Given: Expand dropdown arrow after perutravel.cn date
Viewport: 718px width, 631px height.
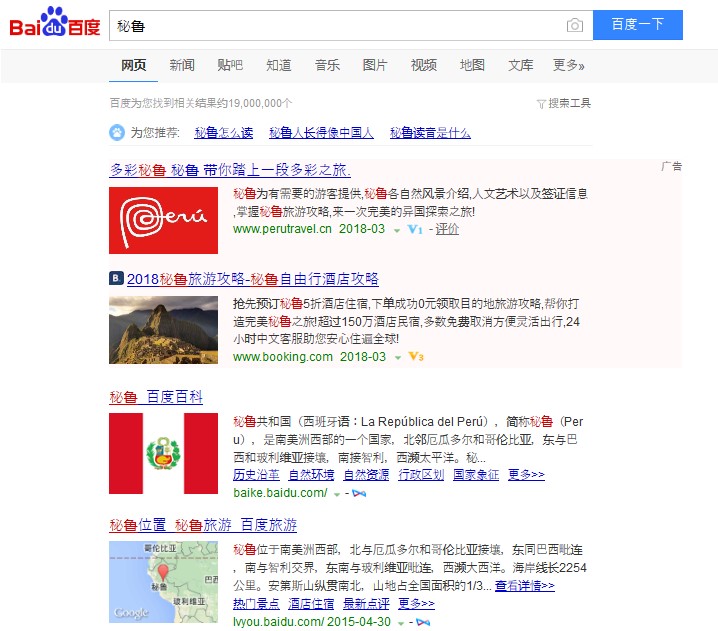Looking at the screenshot, I should point(397,230).
